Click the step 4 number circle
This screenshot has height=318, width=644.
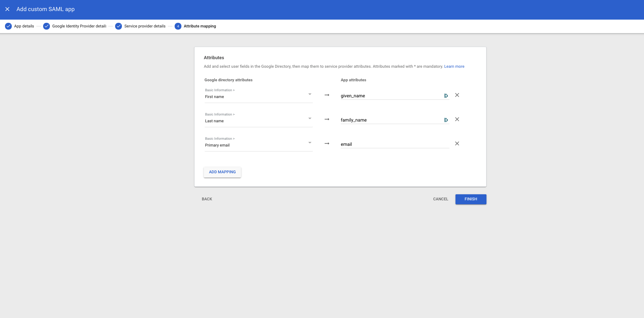(x=178, y=26)
